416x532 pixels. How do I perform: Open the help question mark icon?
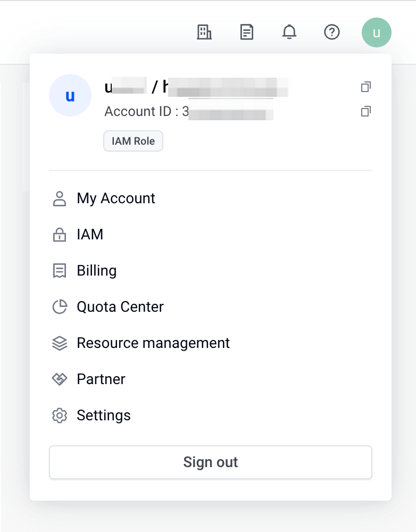(332, 32)
